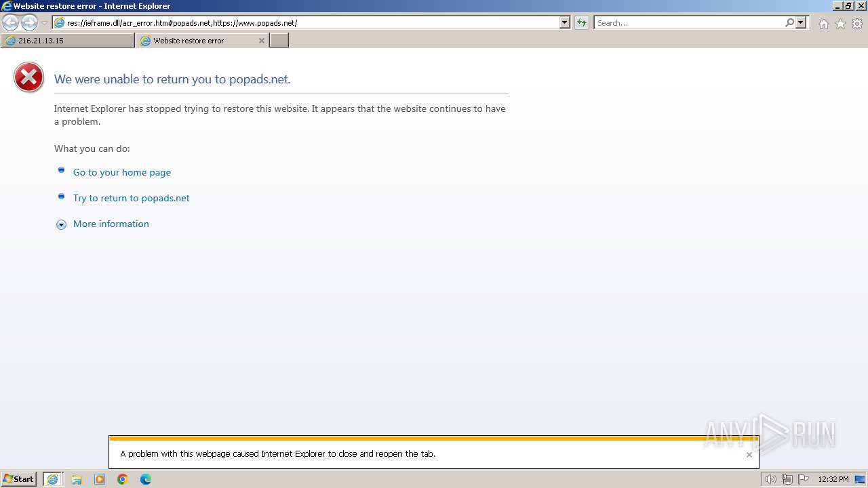Restore down the Internet Explorer window
868x488 pixels.
tap(848, 6)
